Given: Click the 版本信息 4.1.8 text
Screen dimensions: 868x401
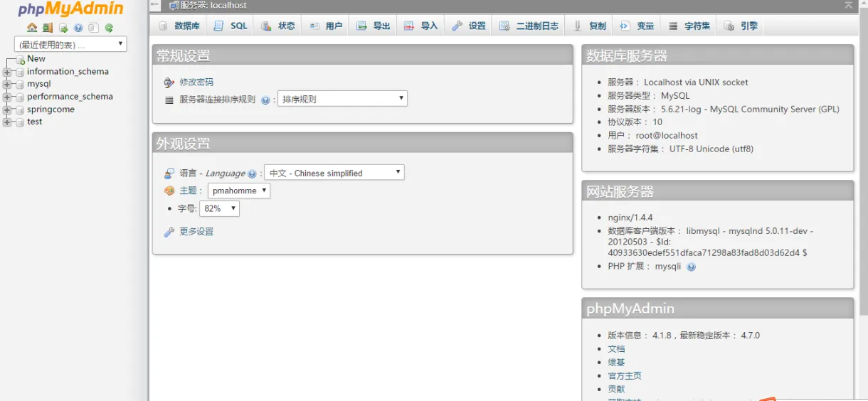Looking at the screenshot, I should 628,336.
